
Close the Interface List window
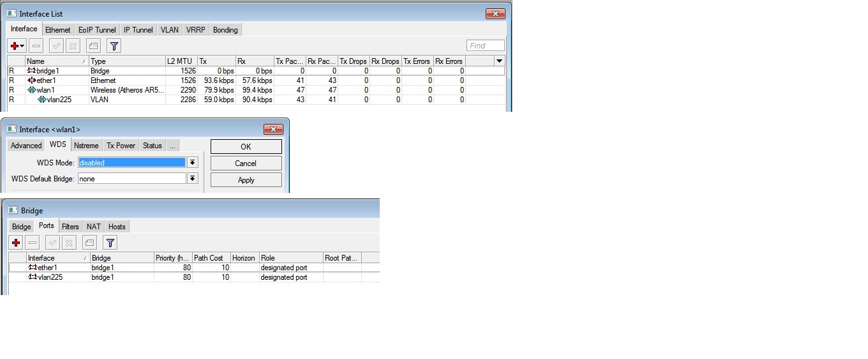pyautogui.click(x=495, y=13)
